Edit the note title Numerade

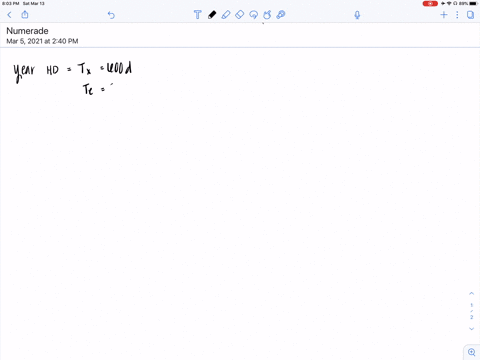(x=27, y=31)
